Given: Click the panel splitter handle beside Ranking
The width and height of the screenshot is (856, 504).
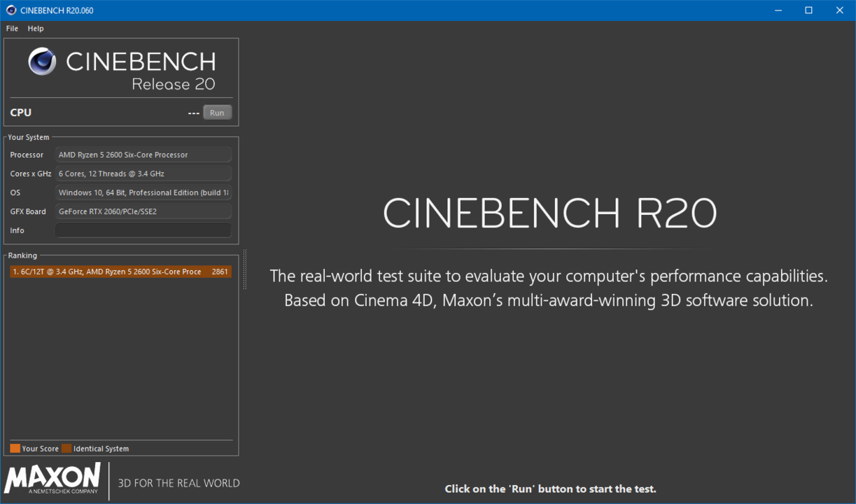Looking at the screenshot, I should [x=244, y=269].
